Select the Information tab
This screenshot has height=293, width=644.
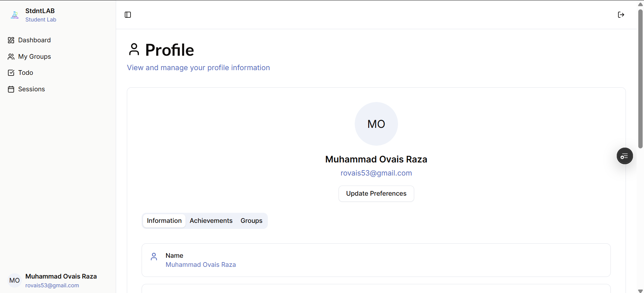[164, 221]
